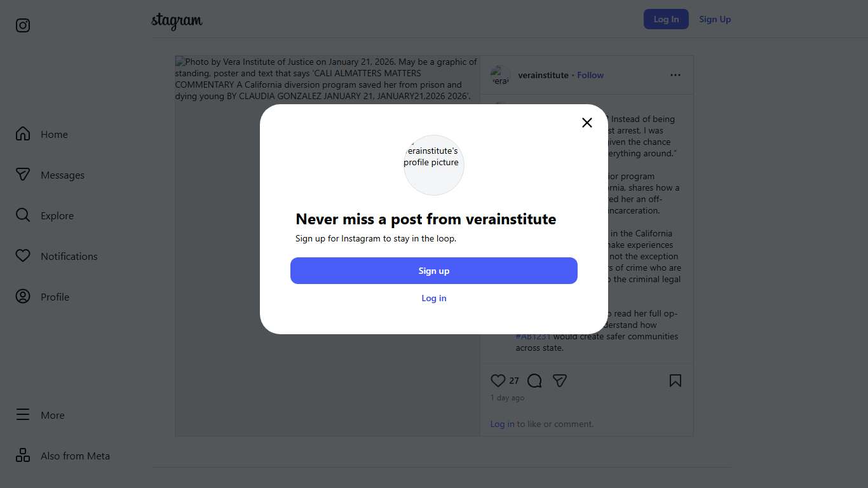Open the comment bubble icon
This screenshot has height=488, width=868.
[x=534, y=381]
